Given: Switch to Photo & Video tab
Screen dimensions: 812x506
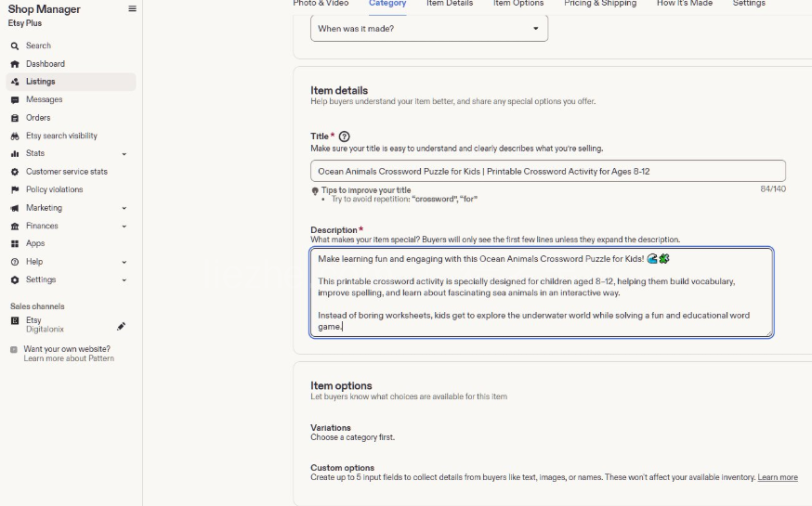Looking at the screenshot, I should (x=321, y=4).
